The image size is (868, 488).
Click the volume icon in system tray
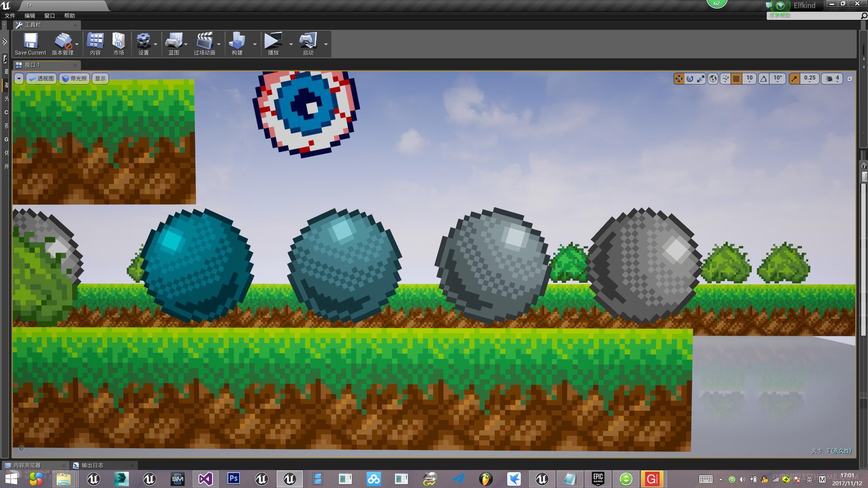743,479
